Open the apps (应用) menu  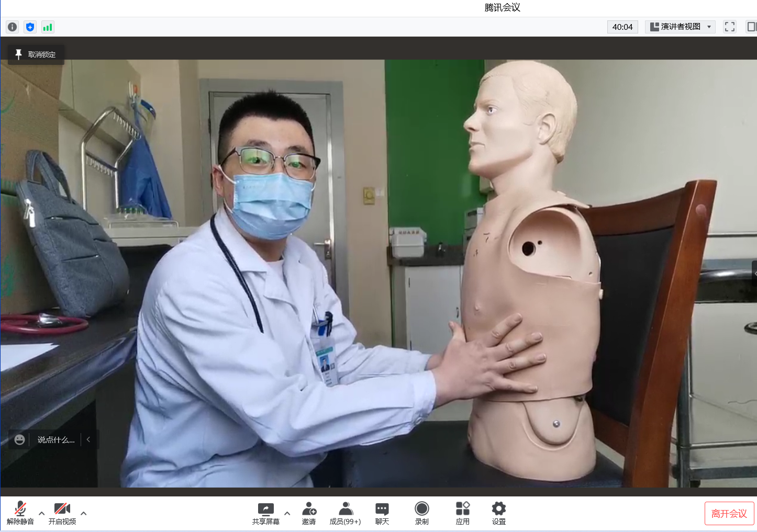click(x=462, y=513)
